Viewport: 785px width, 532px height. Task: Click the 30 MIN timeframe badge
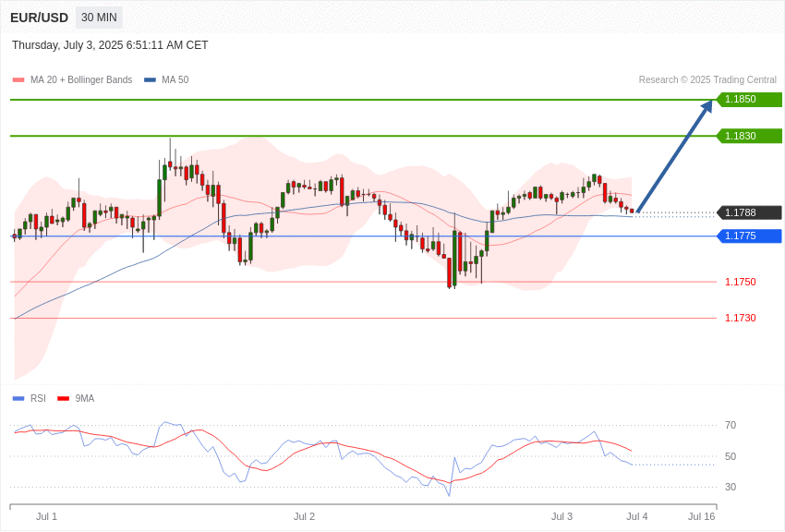click(99, 18)
